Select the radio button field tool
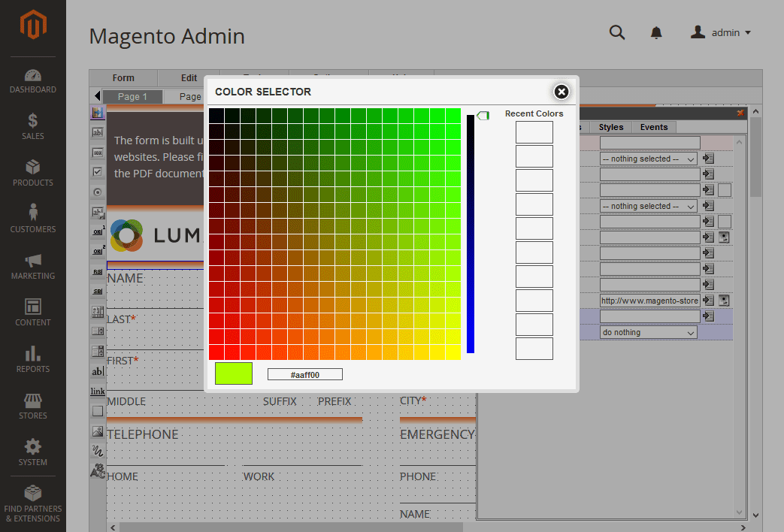The image size is (784, 532). coord(97,192)
